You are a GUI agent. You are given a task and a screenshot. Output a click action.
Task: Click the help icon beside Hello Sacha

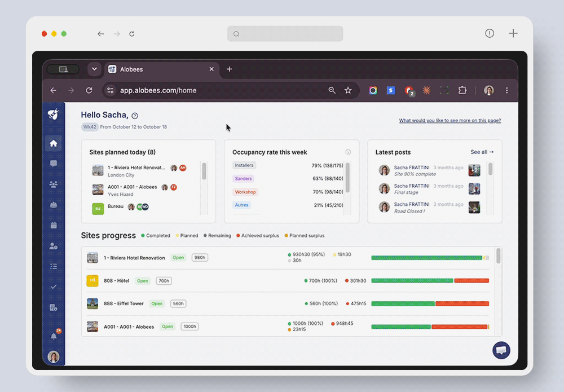coord(135,116)
